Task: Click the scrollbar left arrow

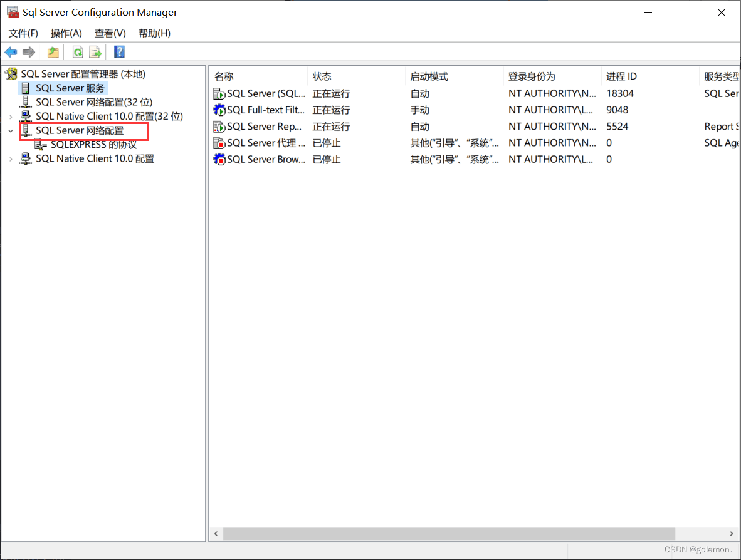Action: pyautogui.click(x=216, y=534)
